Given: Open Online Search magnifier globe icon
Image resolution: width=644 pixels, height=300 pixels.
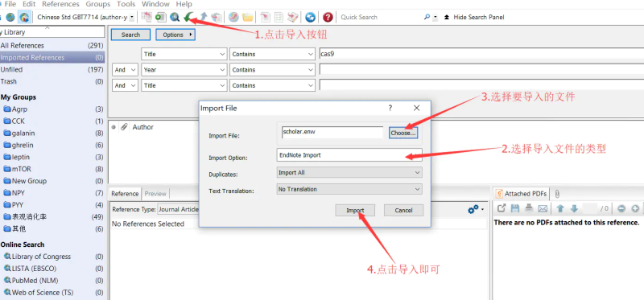Looking at the screenshot, I should (175, 17).
